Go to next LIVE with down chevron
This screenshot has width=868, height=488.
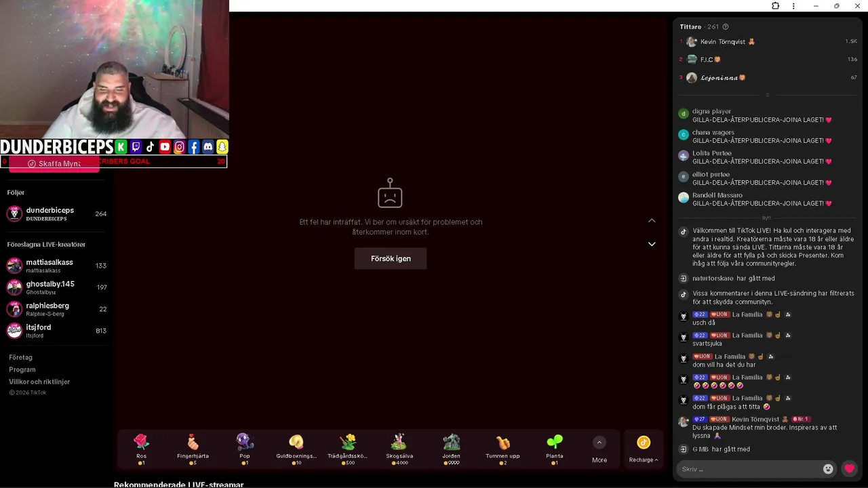(x=652, y=244)
